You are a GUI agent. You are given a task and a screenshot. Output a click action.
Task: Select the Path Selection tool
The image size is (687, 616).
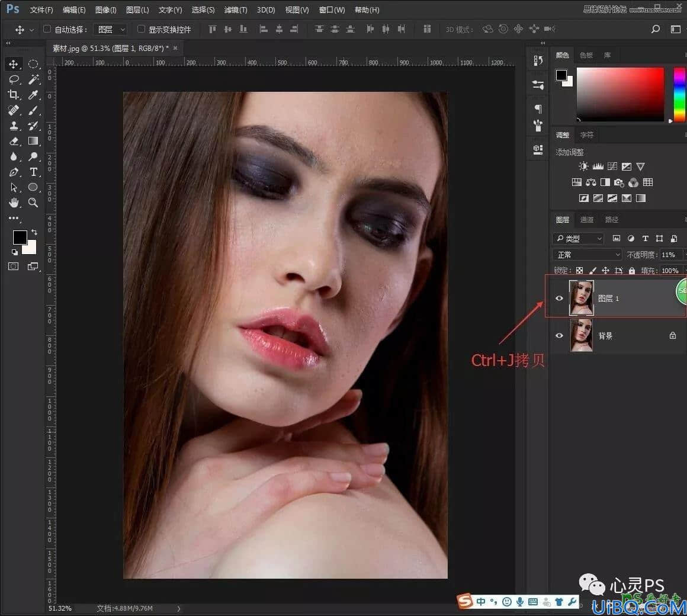13,187
